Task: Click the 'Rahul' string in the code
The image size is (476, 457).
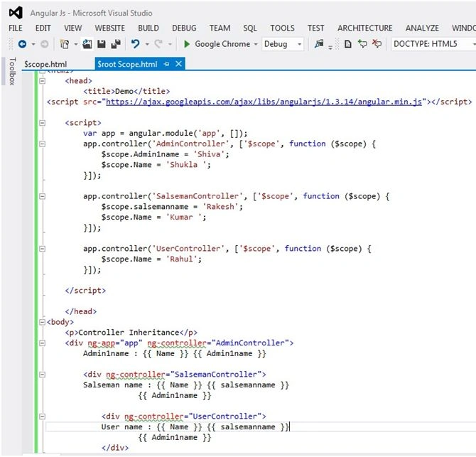Action: click(x=181, y=259)
